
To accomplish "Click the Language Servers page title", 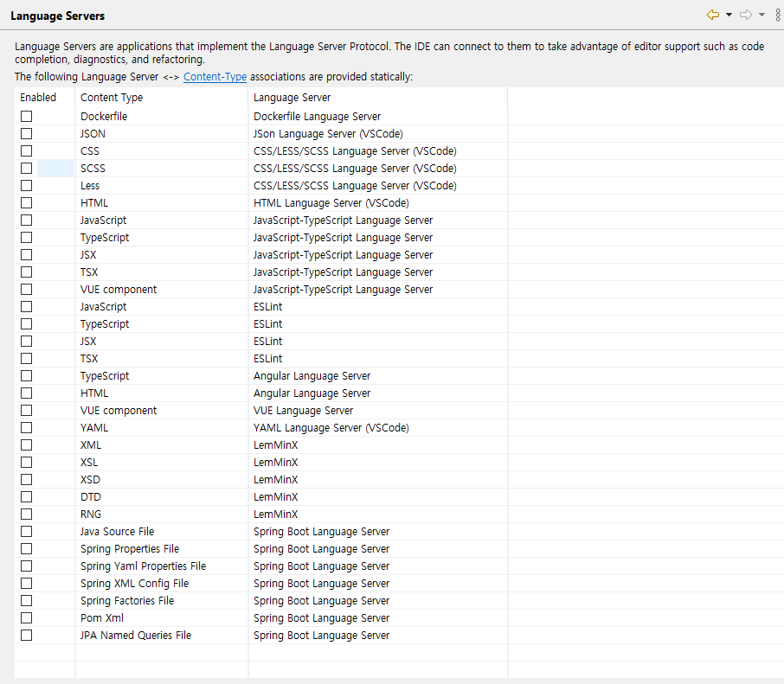I will [x=57, y=16].
